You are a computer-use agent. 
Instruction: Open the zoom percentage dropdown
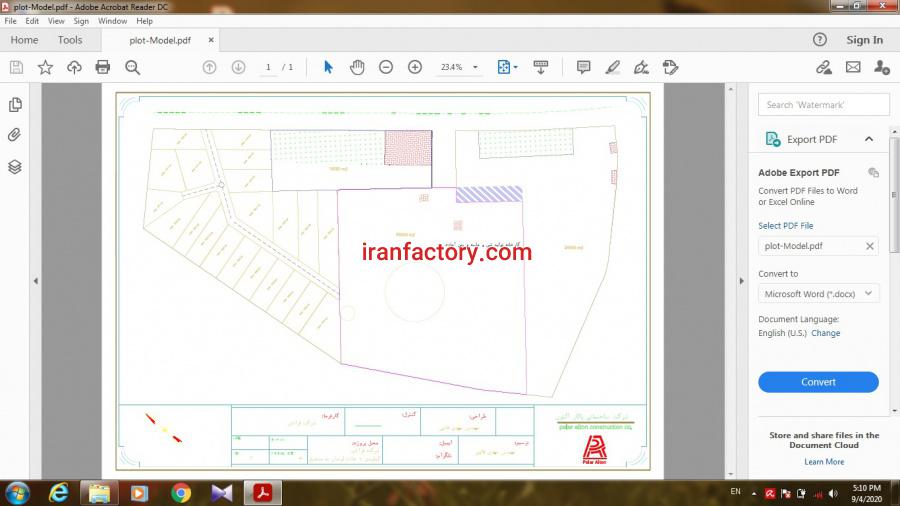point(475,67)
